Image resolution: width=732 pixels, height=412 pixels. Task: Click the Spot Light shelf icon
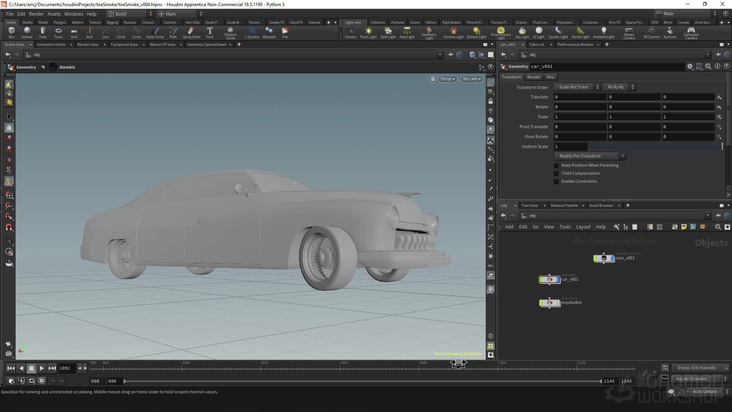click(387, 32)
